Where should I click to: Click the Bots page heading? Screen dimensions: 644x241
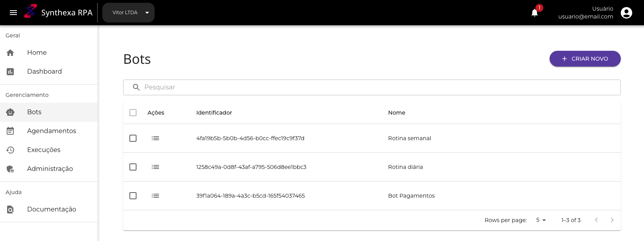[137, 59]
